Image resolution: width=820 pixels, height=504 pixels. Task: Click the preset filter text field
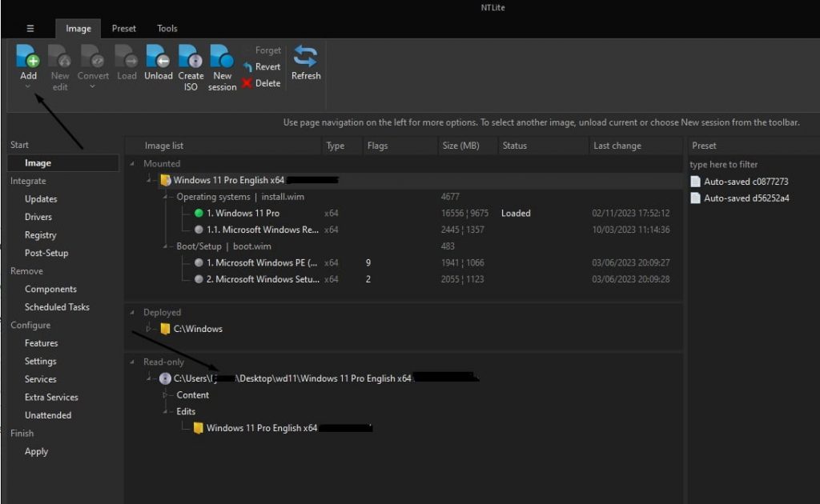(751, 165)
